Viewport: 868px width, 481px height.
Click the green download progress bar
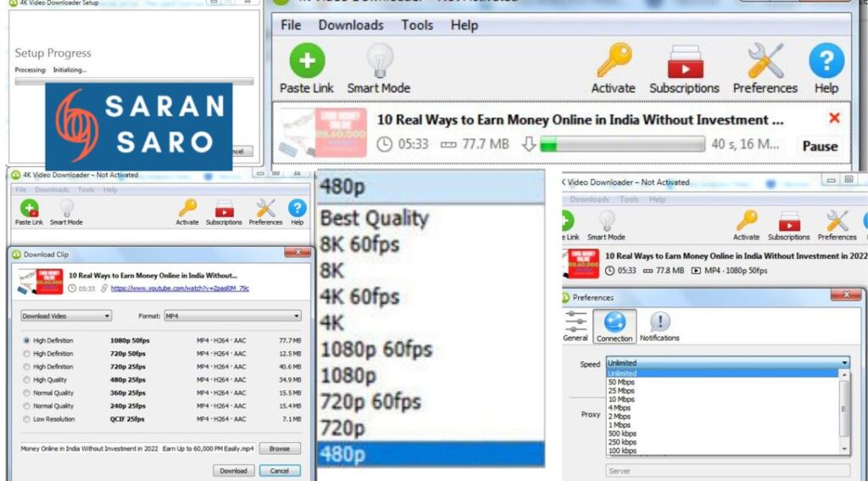point(622,144)
